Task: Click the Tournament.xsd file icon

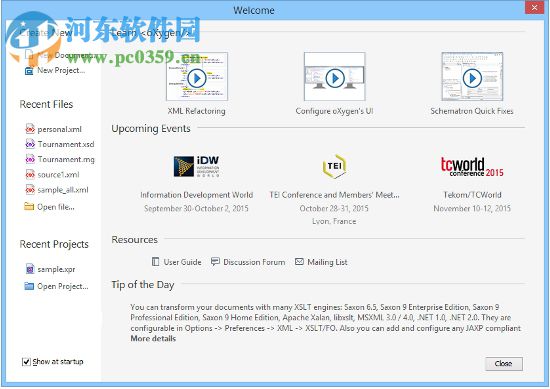Action: point(30,144)
